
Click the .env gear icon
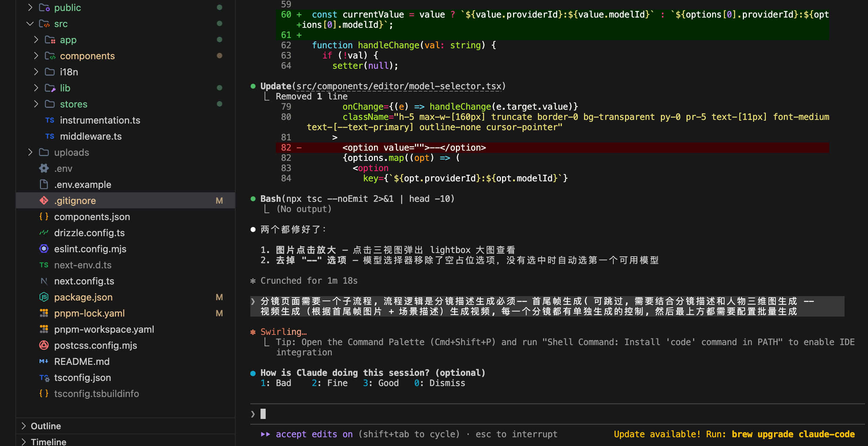click(44, 169)
